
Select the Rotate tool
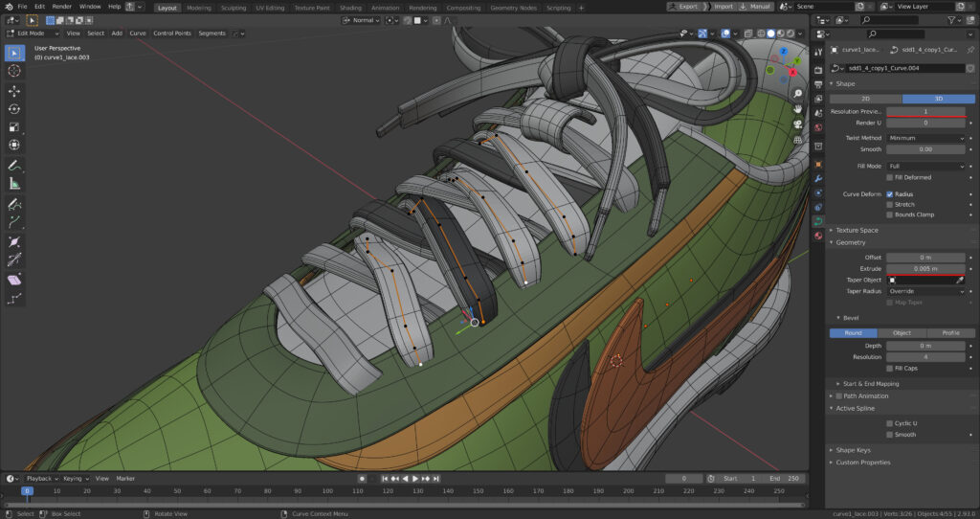coord(14,109)
